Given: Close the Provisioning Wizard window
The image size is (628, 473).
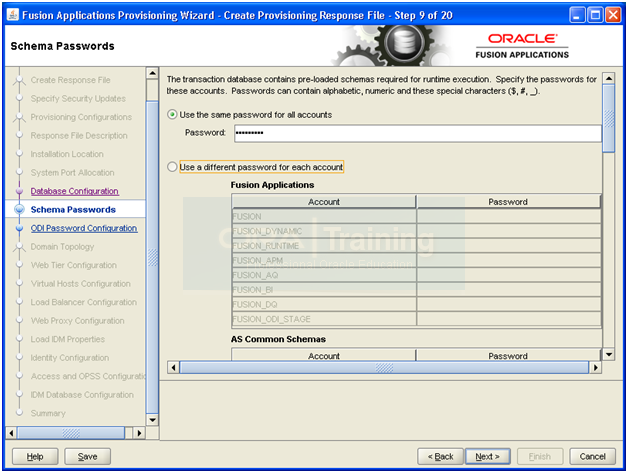Looking at the screenshot, I should tap(613, 15).
